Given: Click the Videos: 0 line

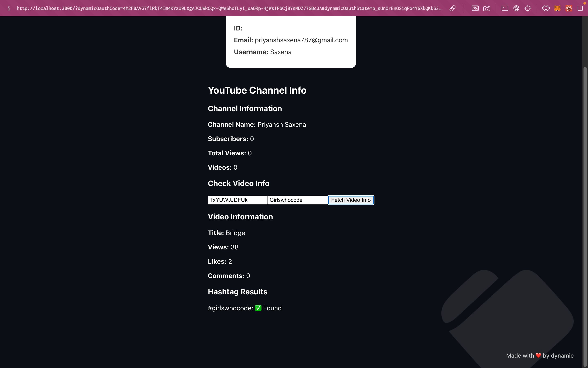Looking at the screenshot, I should (223, 167).
